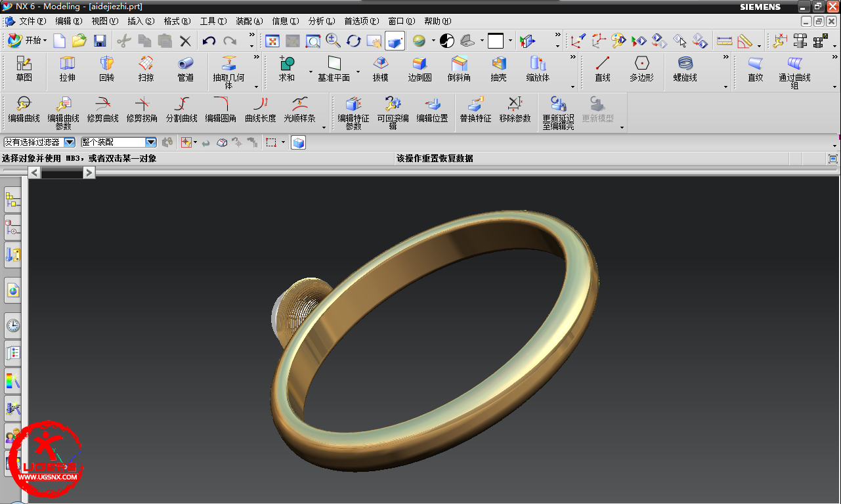
Task: Click Delay Update (更新延迟至编辑完) button
Action: 559,113
